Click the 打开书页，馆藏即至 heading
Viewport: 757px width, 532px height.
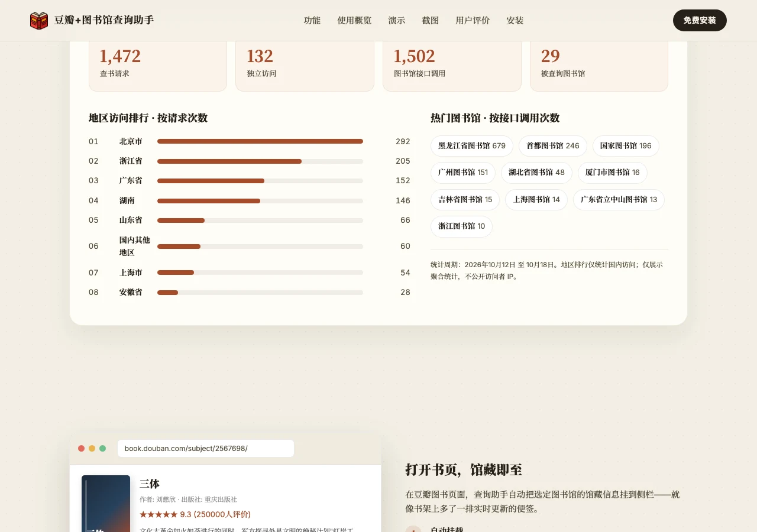464,470
